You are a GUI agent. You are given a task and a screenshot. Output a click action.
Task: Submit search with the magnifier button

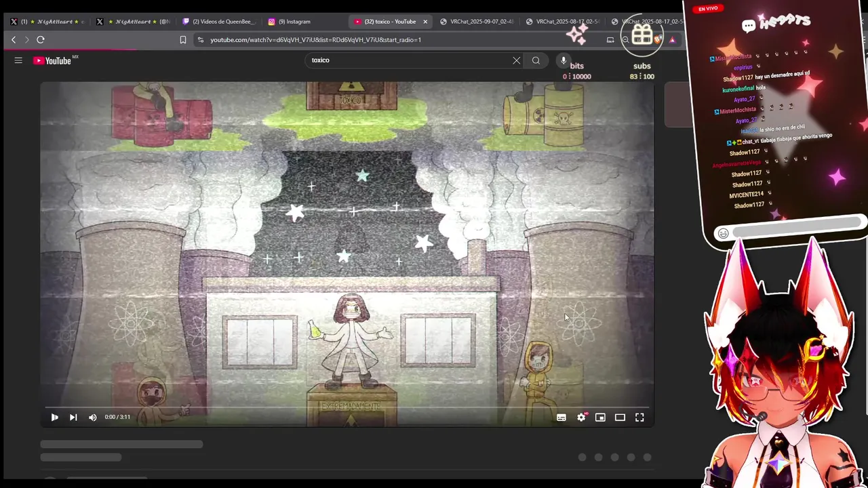(536, 60)
